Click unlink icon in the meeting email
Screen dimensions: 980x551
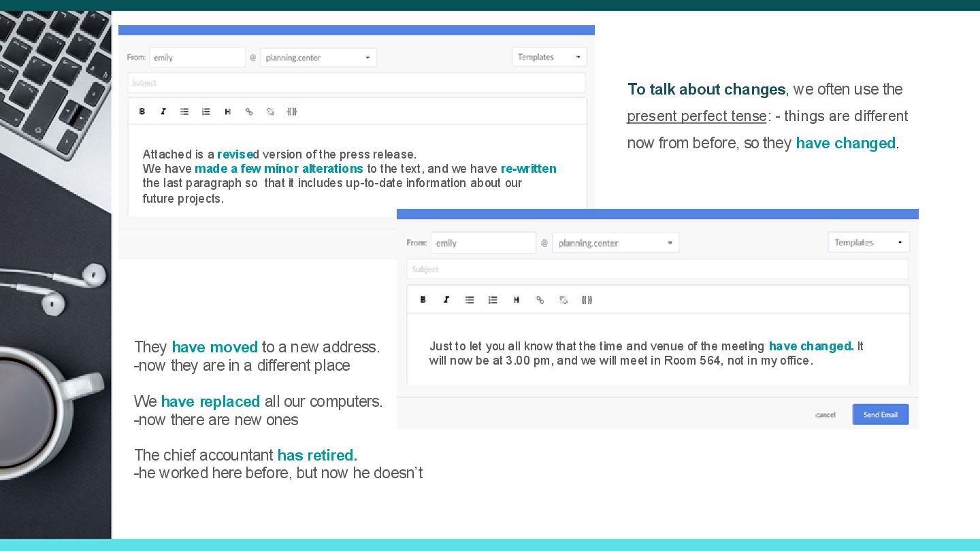click(x=563, y=299)
